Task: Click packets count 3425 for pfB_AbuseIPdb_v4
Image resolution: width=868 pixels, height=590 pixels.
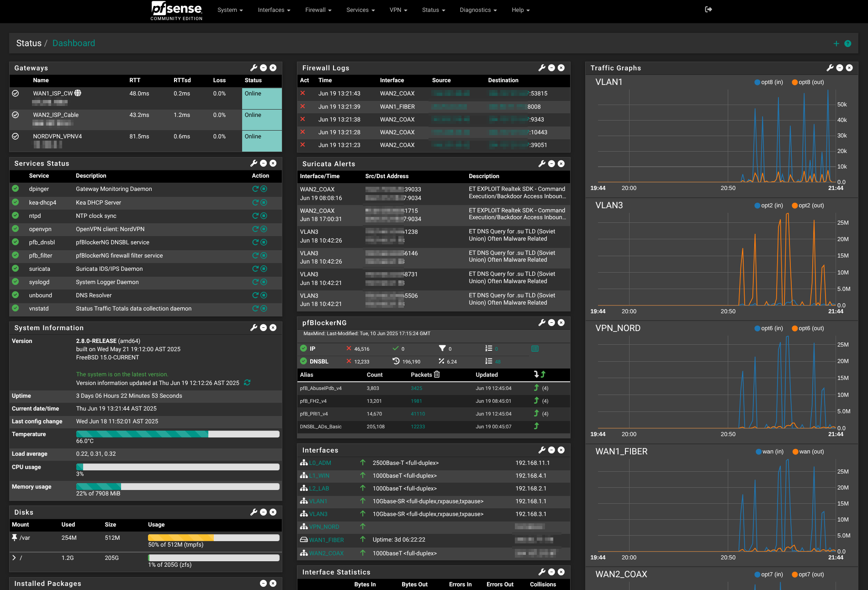Action: coord(416,388)
